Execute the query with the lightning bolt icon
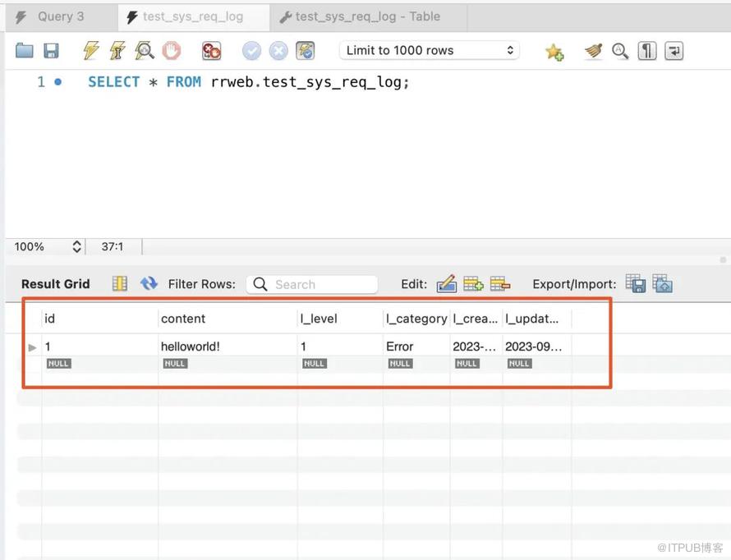This screenshot has height=560, width=731. (91, 51)
